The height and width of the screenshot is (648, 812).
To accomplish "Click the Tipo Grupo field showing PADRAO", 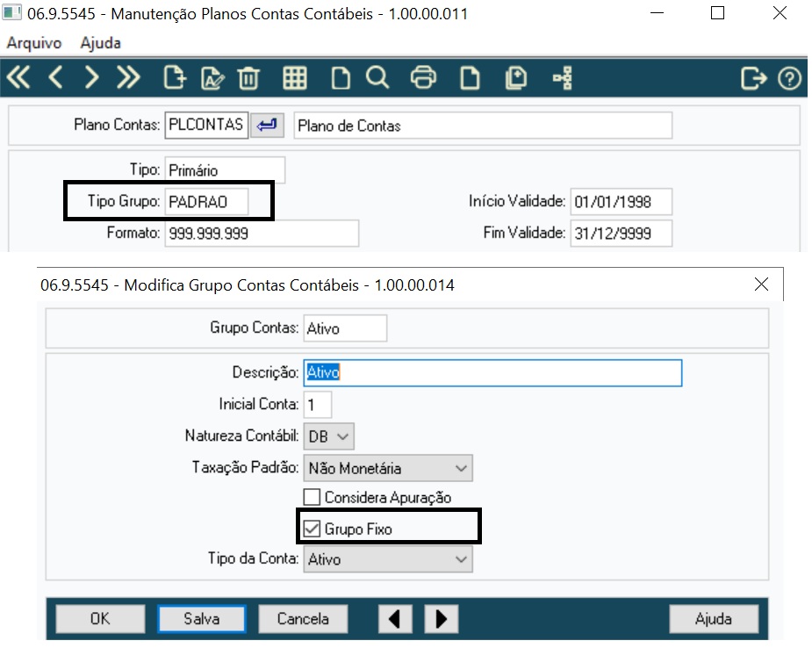I will coord(206,201).
